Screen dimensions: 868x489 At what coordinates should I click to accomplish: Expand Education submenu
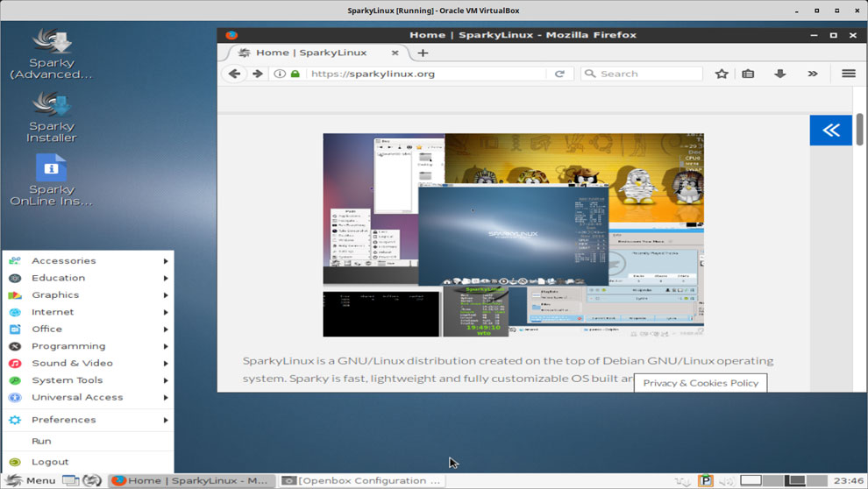pos(89,278)
